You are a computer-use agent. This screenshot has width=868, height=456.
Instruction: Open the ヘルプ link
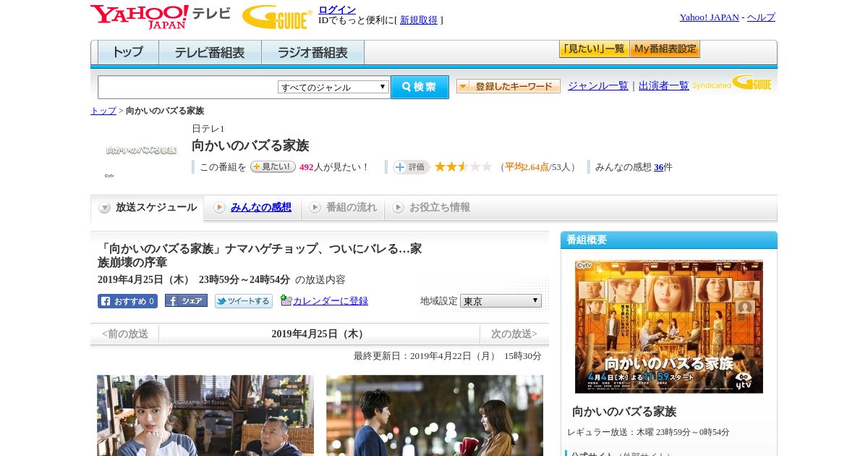point(761,17)
